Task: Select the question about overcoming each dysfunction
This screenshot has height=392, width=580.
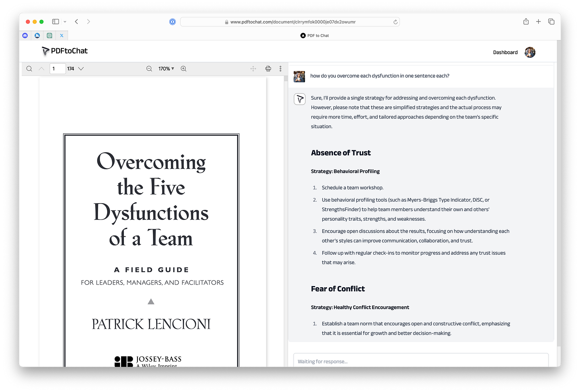Action: [380, 76]
